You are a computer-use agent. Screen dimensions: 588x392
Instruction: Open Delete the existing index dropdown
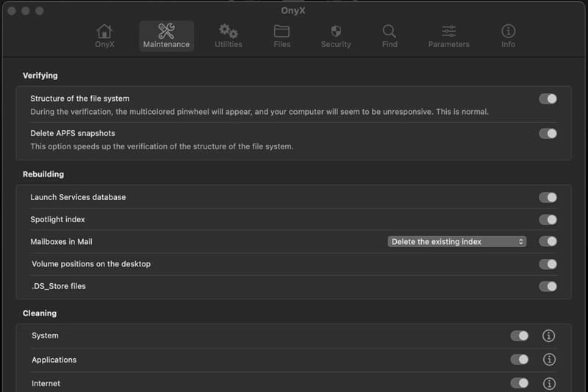pyautogui.click(x=456, y=241)
